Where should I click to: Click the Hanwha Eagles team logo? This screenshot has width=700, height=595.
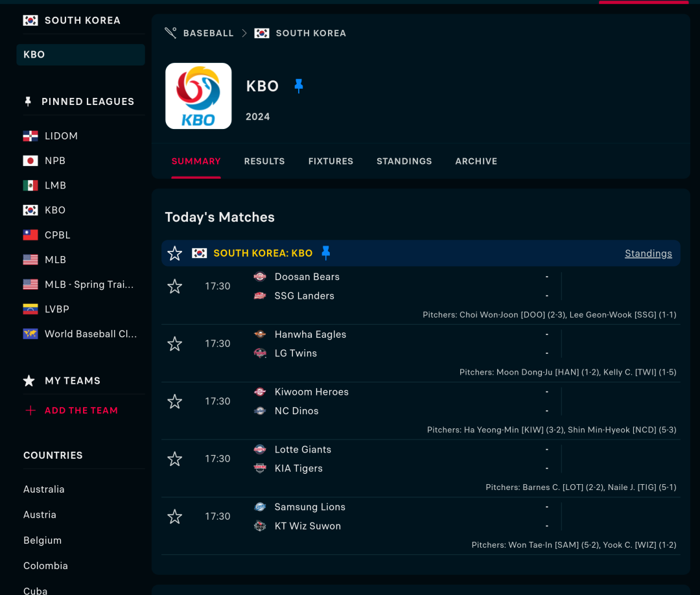tap(260, 334)
